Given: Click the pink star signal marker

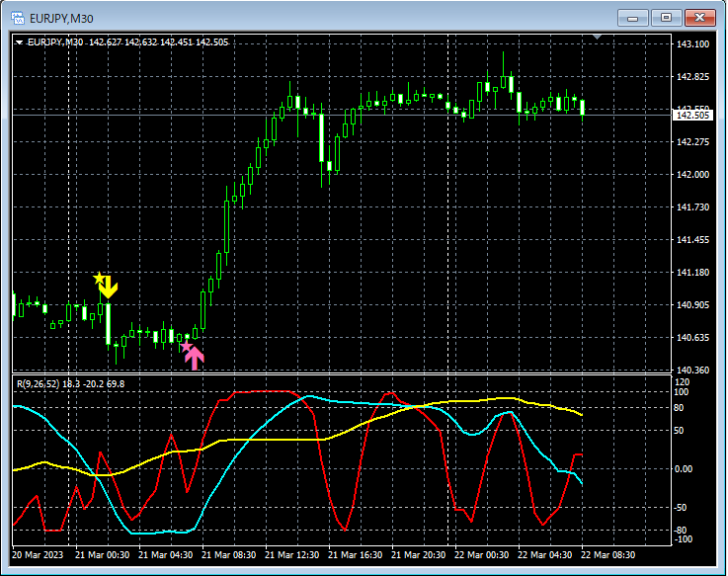Looking at the screenshot, I should point(186,346).
